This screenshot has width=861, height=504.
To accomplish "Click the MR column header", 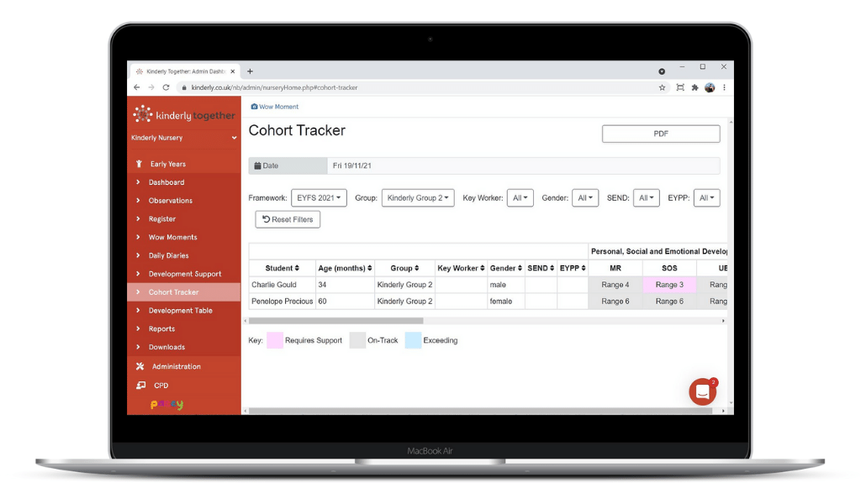I will point(615,268).
